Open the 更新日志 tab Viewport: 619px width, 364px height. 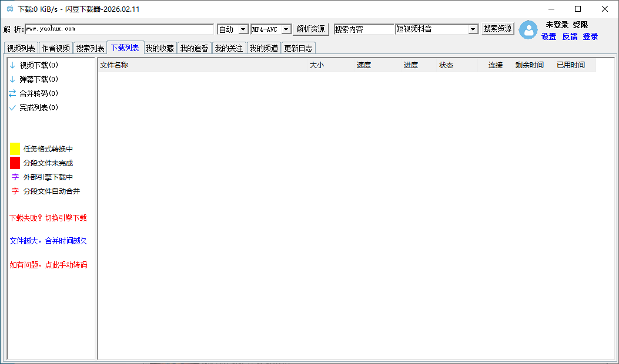[298, 48]
